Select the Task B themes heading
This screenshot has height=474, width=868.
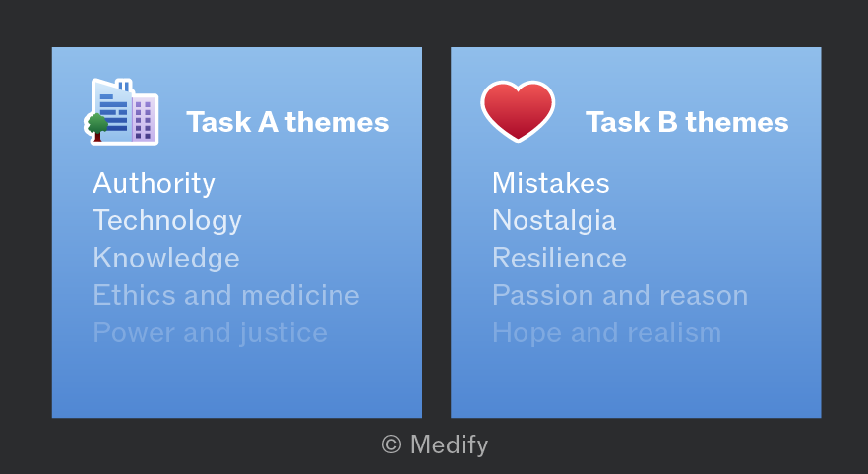click(687, 122)
